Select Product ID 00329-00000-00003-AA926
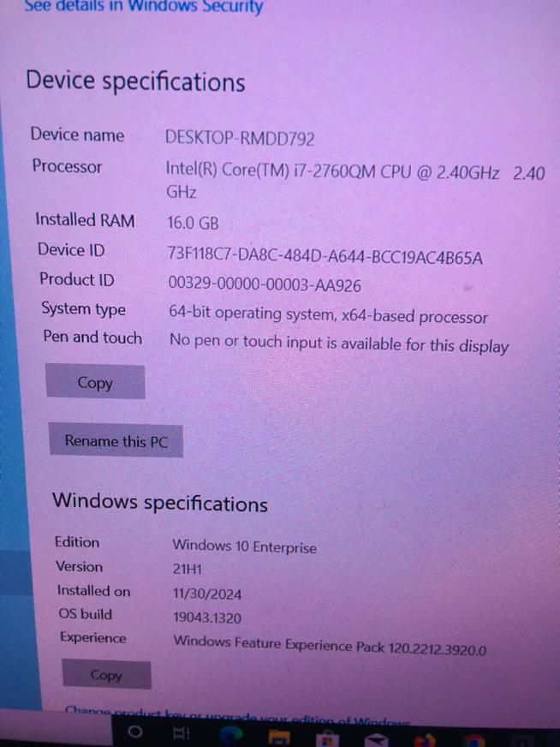Viewport: 560px width, 747px height. [265, 284]
